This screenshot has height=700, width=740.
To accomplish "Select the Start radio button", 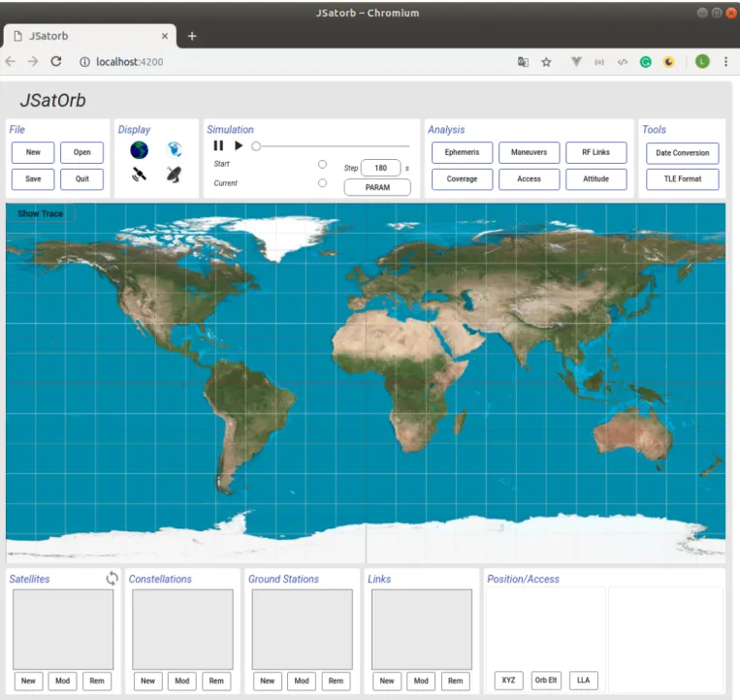I will 322,164.
